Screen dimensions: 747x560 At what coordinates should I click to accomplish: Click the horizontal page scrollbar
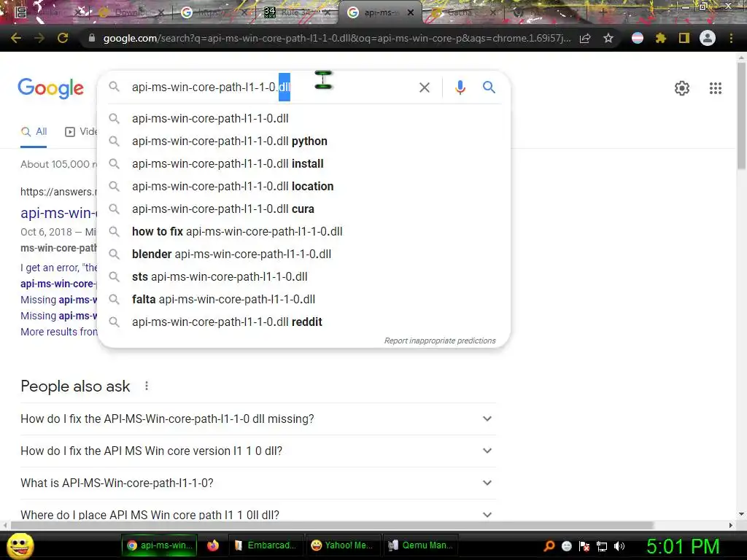tap(332, 525)
